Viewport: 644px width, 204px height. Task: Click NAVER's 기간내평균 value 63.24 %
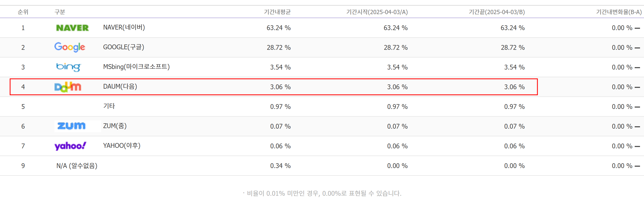tap(279, 28)
